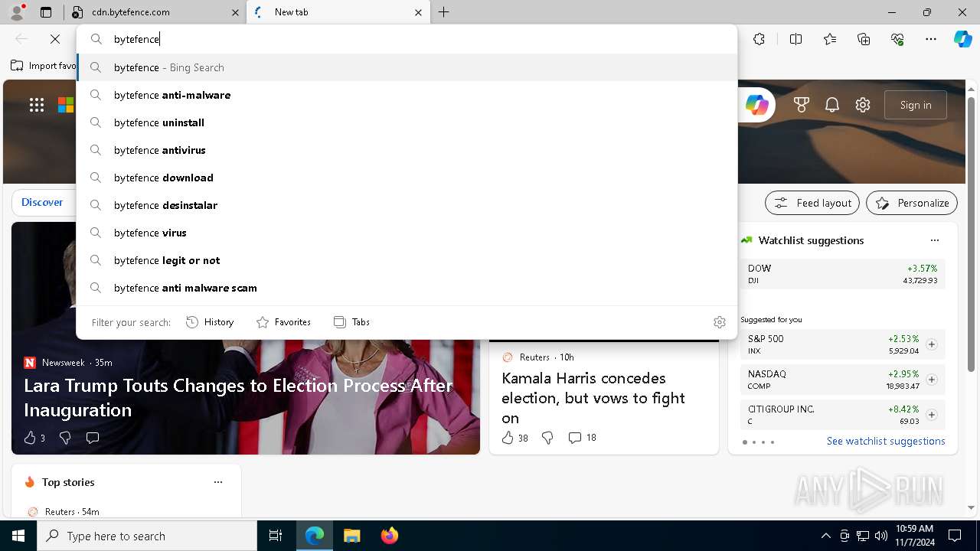Add NASDAQ to watchlist

pos(931,380)
